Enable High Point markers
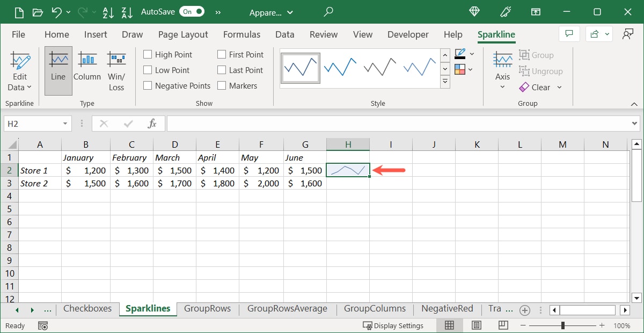 147,54
